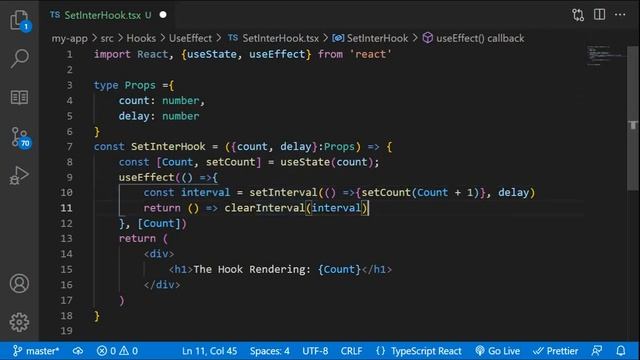This screenshot has height=360, width=640.
Task: Click line number 7 in gutter
Action: (69, 147)
